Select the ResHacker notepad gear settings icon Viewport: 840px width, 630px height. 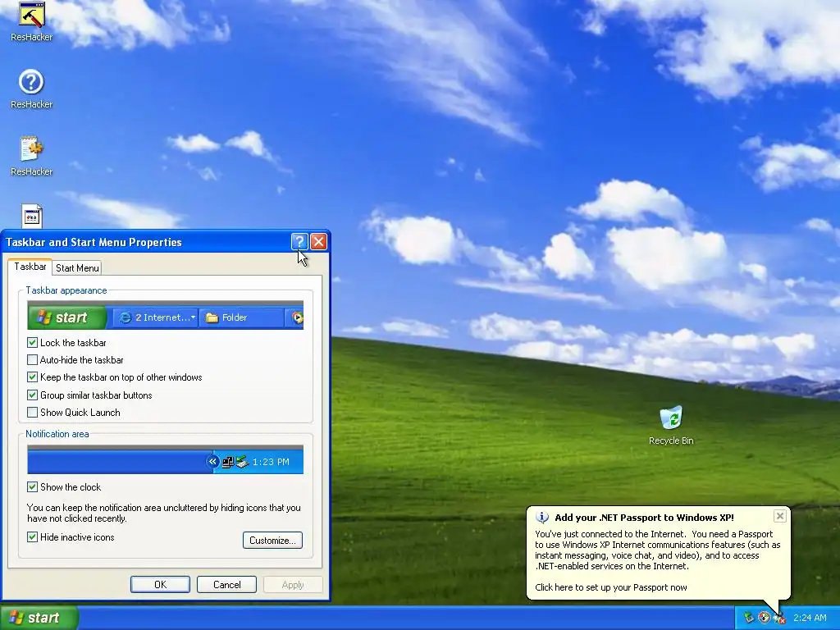[32, 149]
